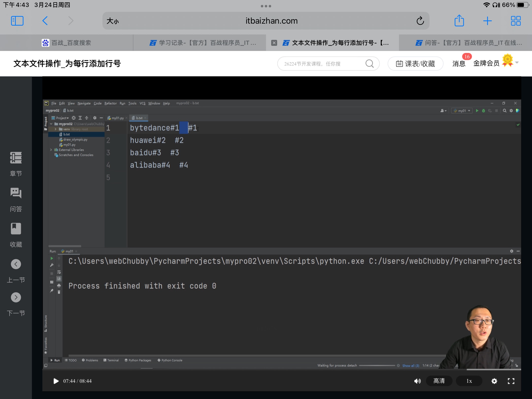Open 消息 notifications
This screenshot has width=532, height=399.
pos(459,64)
